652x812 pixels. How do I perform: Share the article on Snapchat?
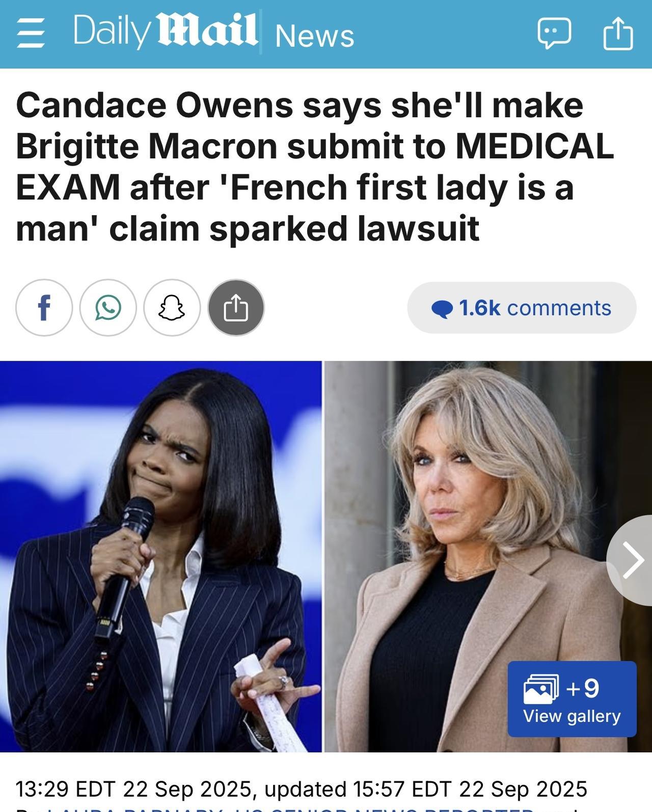(172, 308)
